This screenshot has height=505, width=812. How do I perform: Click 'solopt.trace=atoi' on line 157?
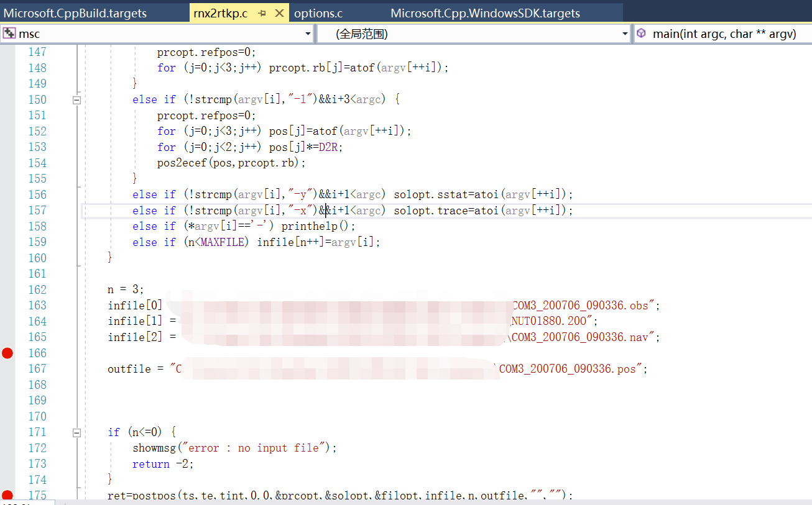[x=446, y=211]
